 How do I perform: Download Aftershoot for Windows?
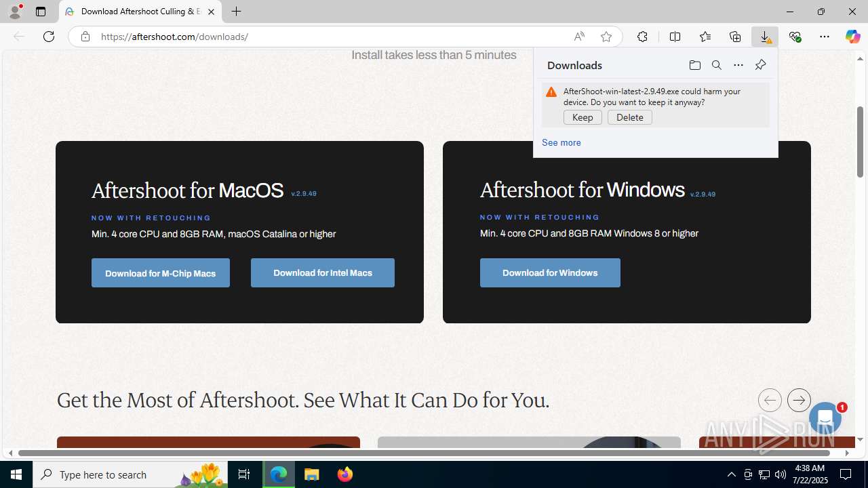coord(550,273)
